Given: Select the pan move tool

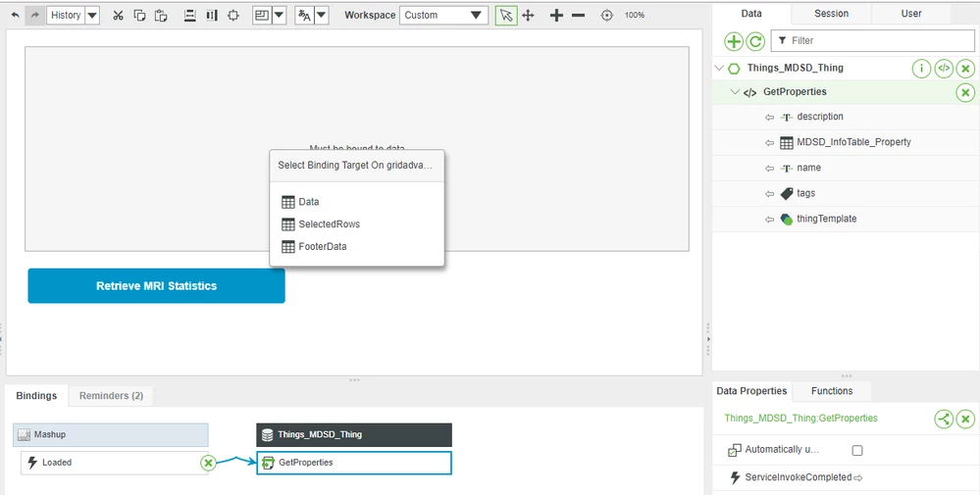Looking at the screenshot, I should click(x=528, y=15).
